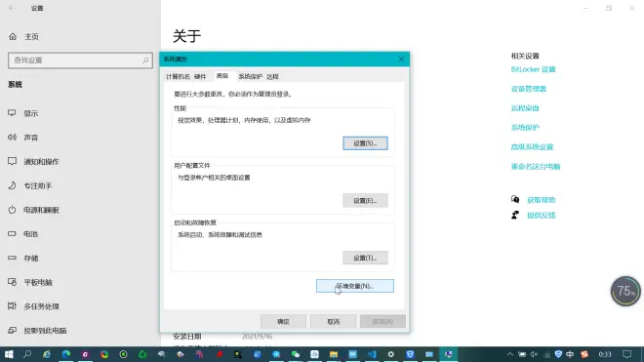
Task: Select 电源和睡眠 power icon
Action: 12,210
